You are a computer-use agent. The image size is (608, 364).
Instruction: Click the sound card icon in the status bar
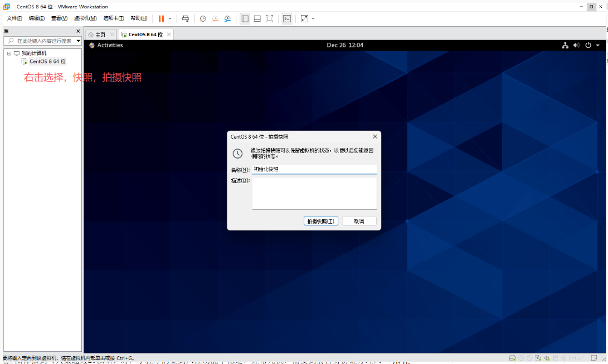547,358
